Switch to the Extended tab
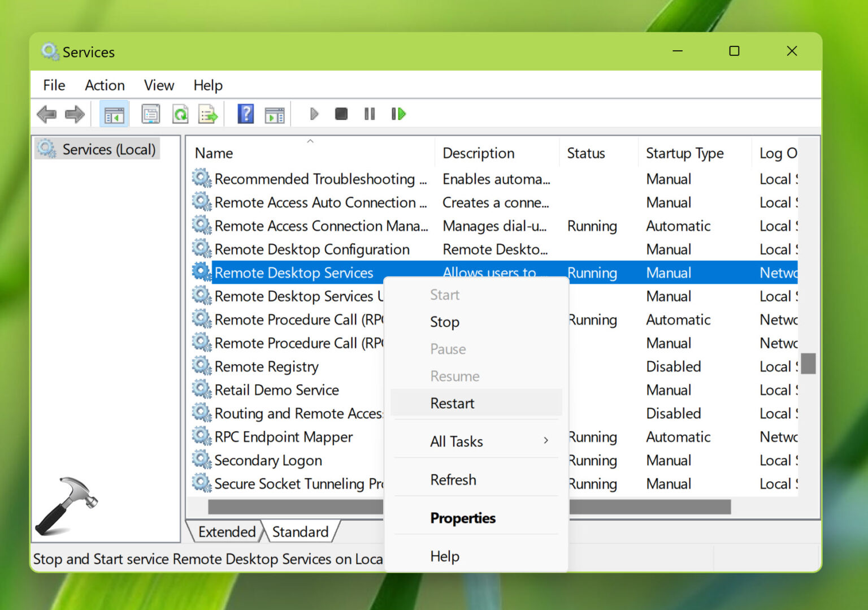This screenshot has height=610, width=868. [x=227, y=531]
